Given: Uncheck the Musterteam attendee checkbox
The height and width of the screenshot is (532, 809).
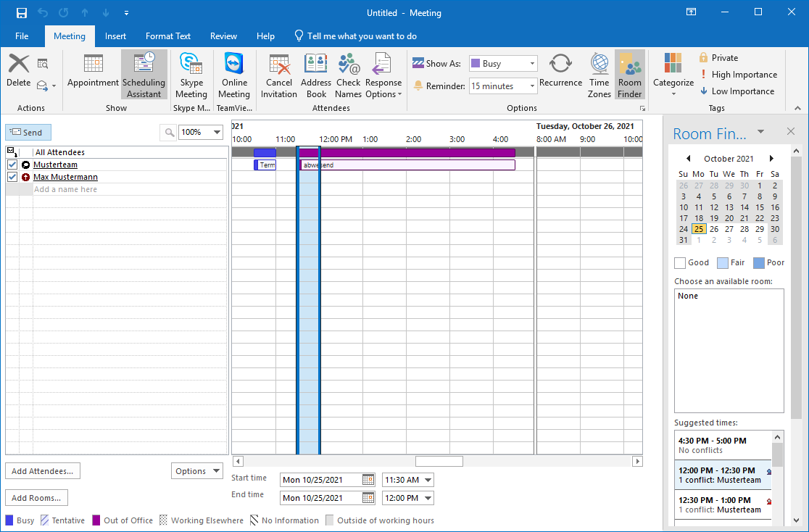Looking at the screenshot, I should (x=12, y=165).
